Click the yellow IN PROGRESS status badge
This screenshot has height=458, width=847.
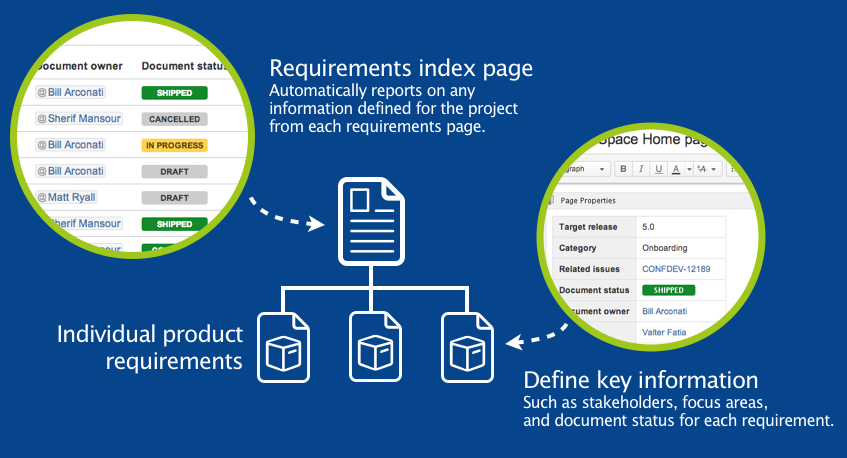click(x=174, y=145)
